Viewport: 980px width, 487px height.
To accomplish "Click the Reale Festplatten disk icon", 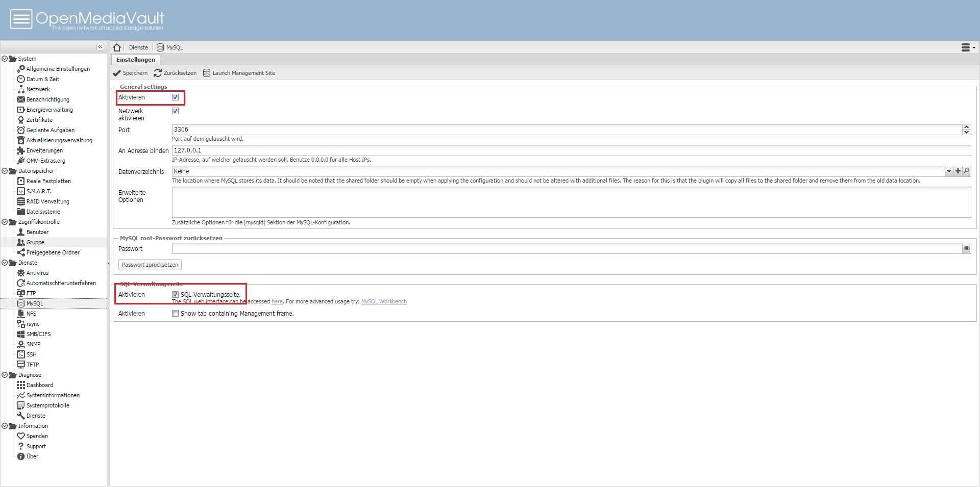I will click(x=21, y=181).
